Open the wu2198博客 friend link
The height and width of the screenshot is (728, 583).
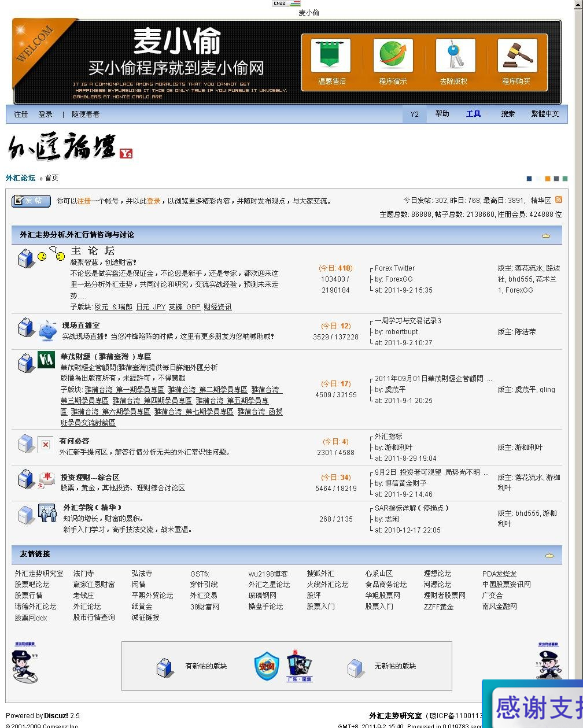(x=268, y=574)
